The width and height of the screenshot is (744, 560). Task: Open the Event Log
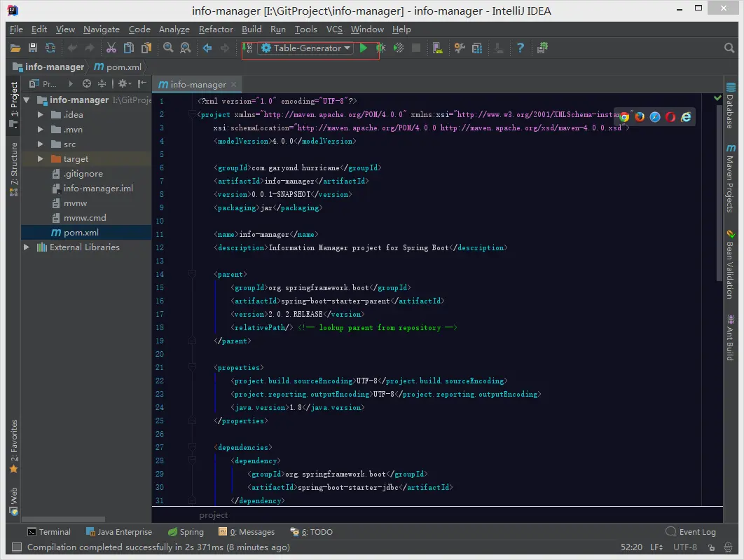tap(691, 532)
